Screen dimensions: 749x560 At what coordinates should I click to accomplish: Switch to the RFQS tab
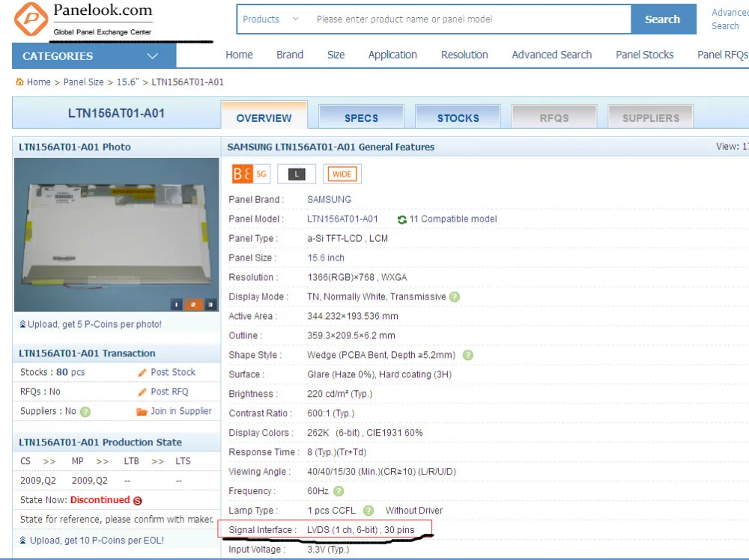click(554, 117)
